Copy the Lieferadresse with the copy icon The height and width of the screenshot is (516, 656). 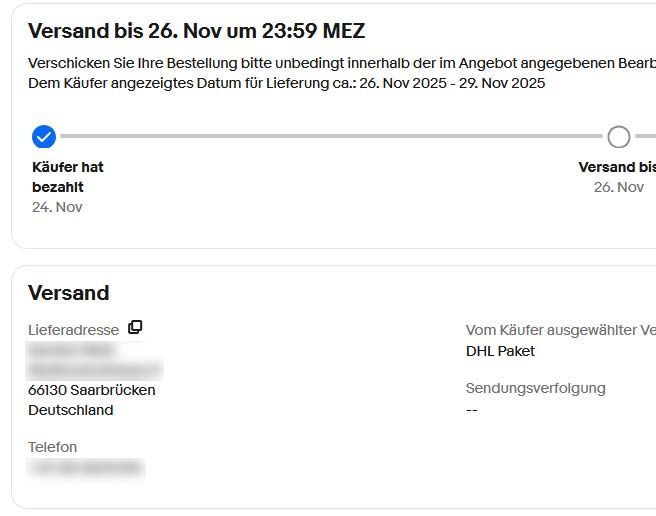coord(135,328)
